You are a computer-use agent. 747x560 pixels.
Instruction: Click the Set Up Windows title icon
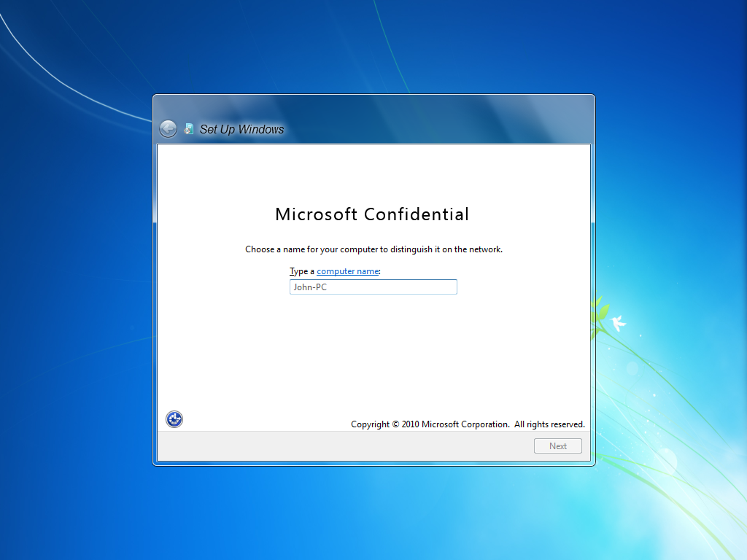coord(189,129)
